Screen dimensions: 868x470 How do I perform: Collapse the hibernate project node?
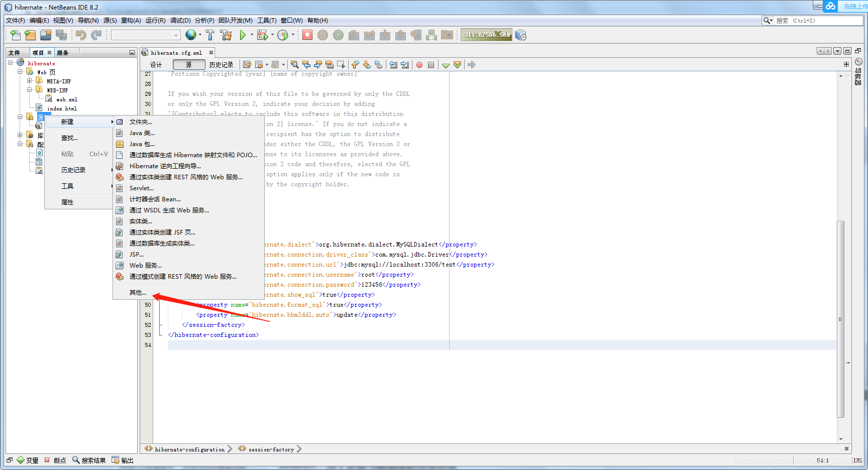click(11, 63)
